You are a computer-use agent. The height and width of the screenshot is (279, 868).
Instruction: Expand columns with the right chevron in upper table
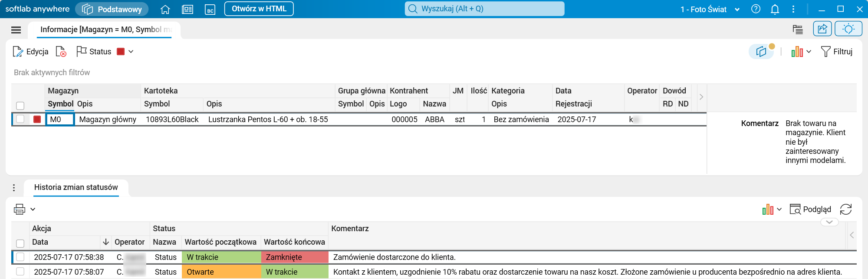(x=701, y=97)
